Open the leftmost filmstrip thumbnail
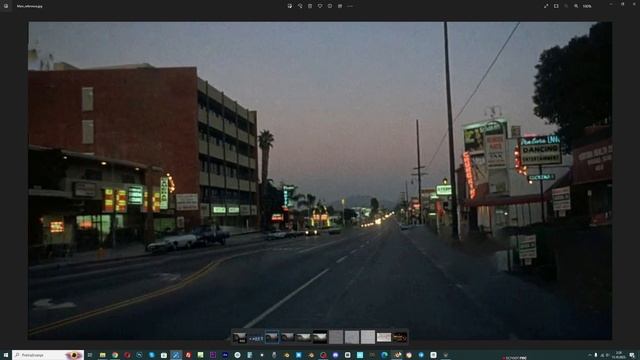The width and height of the screenshot is (640, 360). [x=240, y=337]
